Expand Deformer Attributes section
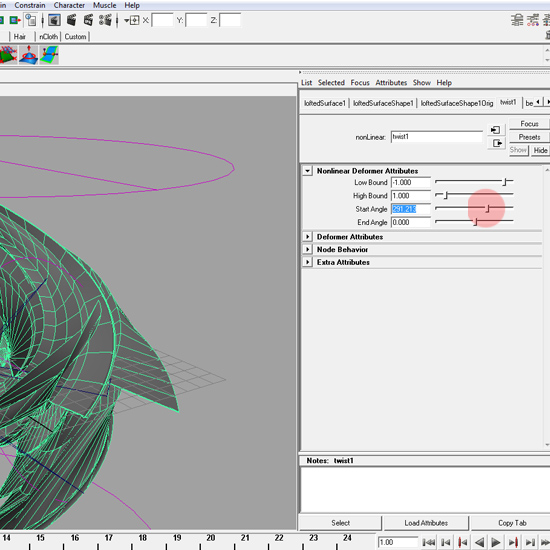550x550 pixels. tap(308, 237)
